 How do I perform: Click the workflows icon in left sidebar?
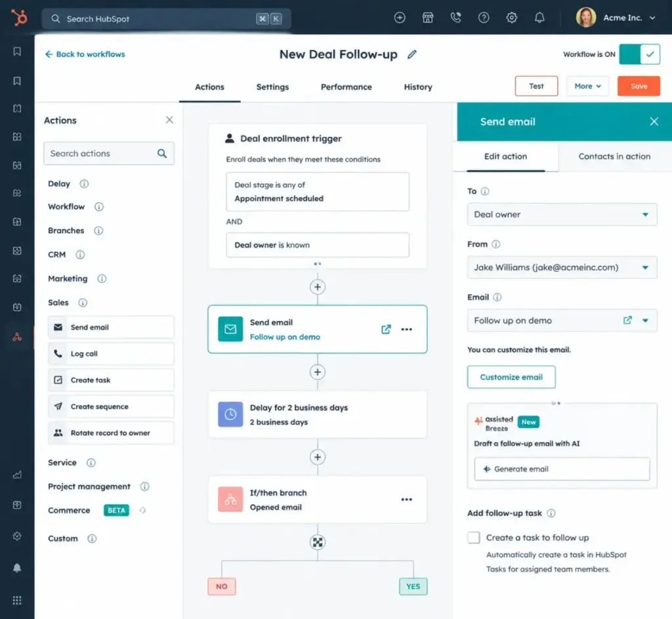[x=17, y=337]
